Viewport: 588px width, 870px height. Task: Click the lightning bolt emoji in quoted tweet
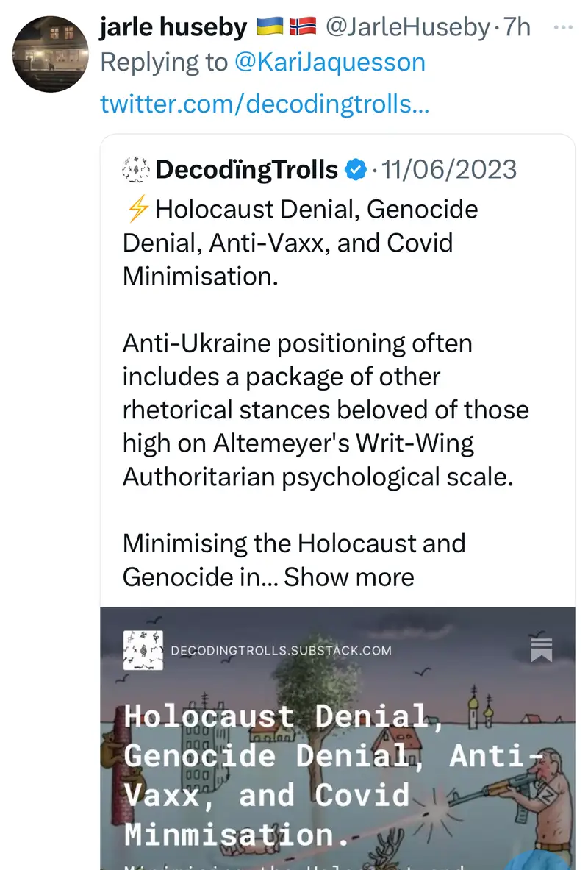pyautogui.click(x=137, y=210)
